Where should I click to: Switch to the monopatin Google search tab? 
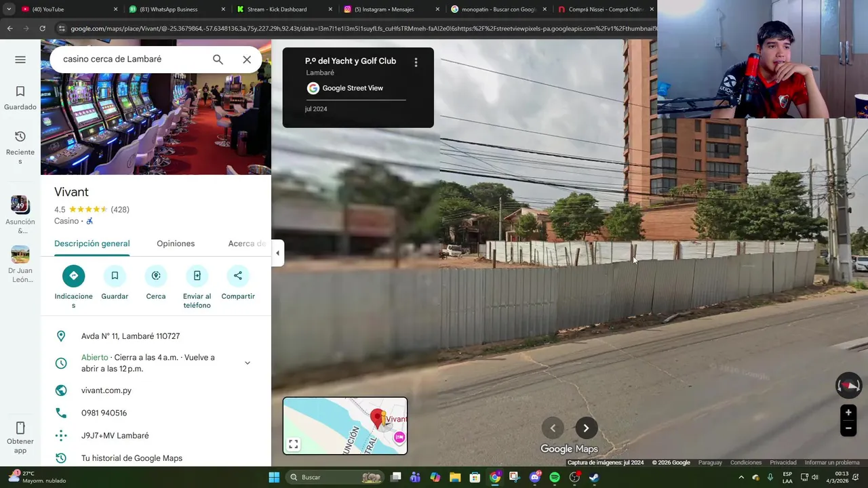pos(499,9)
